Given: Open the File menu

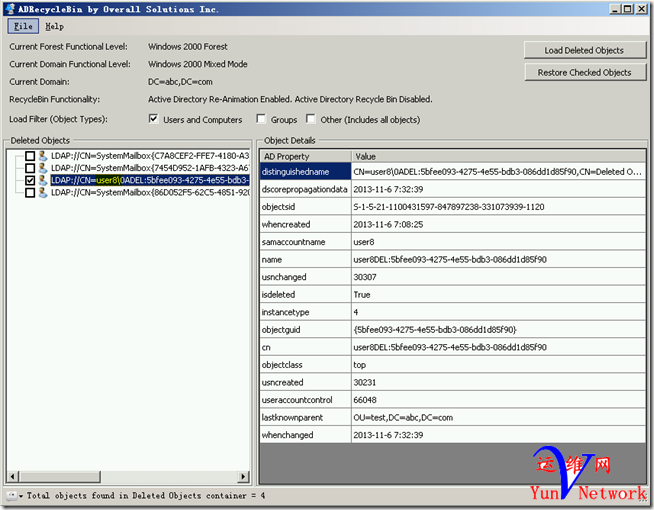Looking at the screenshot, I should 23,26.
